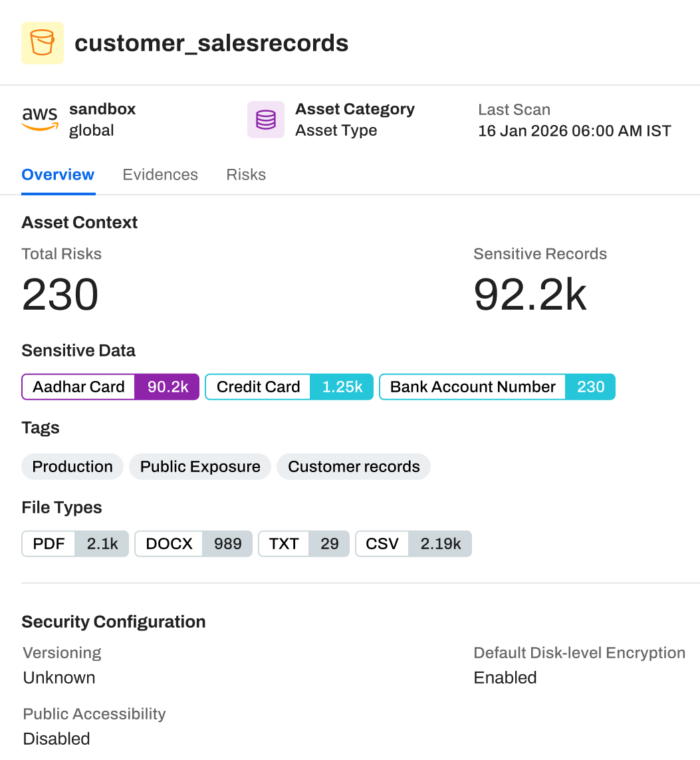
Task: Select the TXT file type chip
Action: [x=304, y=544]
